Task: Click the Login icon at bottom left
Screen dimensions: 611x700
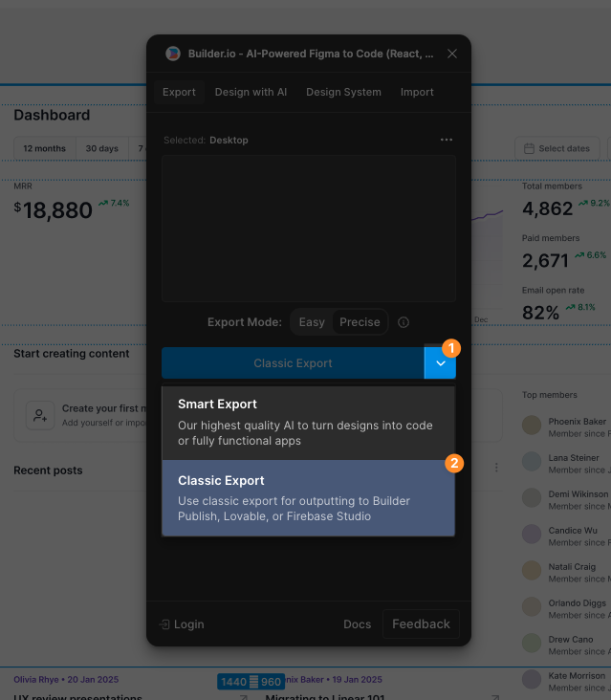Action: 164,624
